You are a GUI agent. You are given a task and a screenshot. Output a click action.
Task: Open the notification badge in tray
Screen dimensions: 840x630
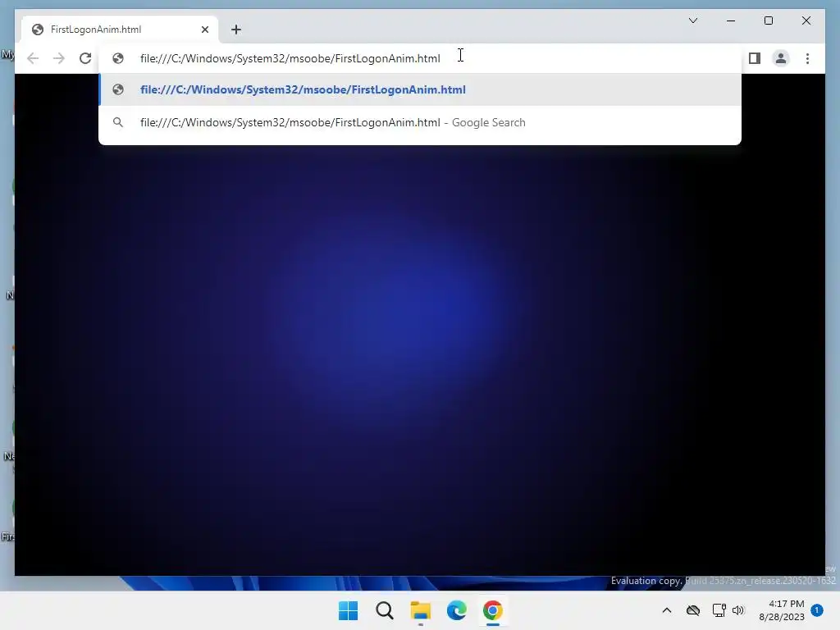pos(817,609)
